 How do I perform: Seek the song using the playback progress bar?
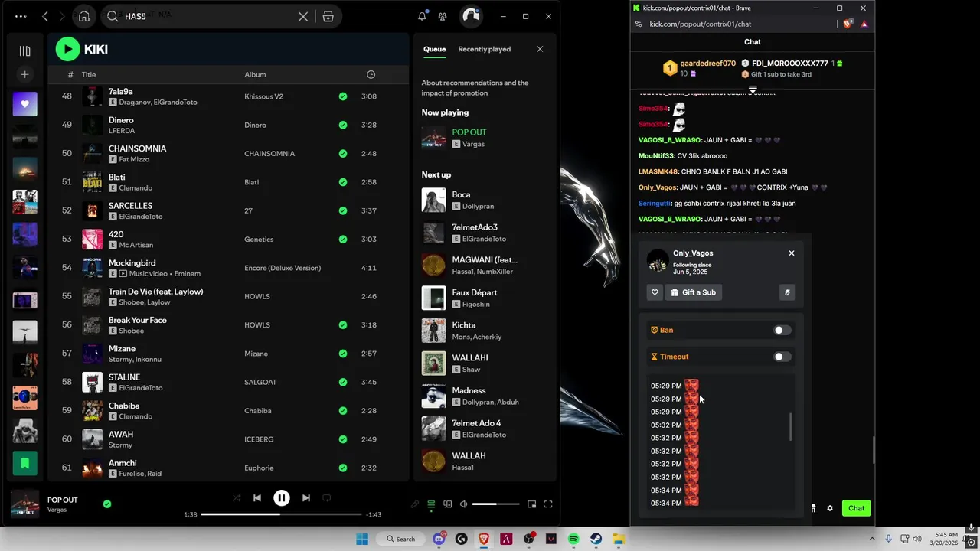(x=282, y=514)
